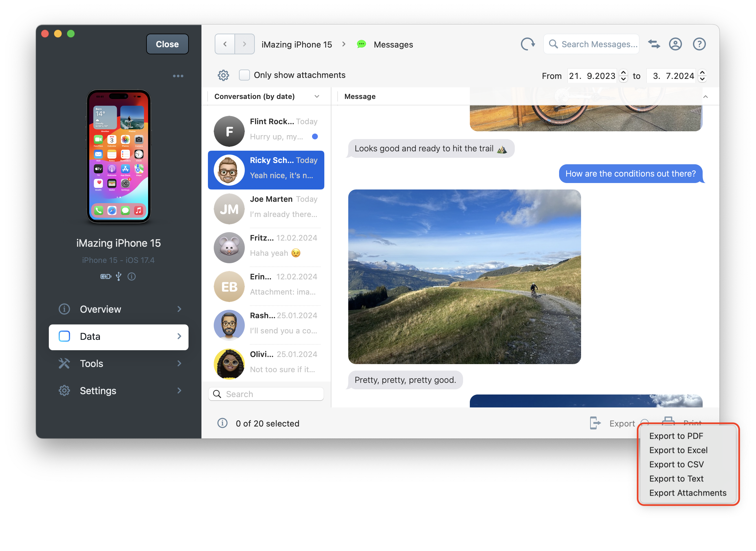Screen dimensions: 756x551
Task: Click the mountain trail photo attachment
Action: [464, 277]
